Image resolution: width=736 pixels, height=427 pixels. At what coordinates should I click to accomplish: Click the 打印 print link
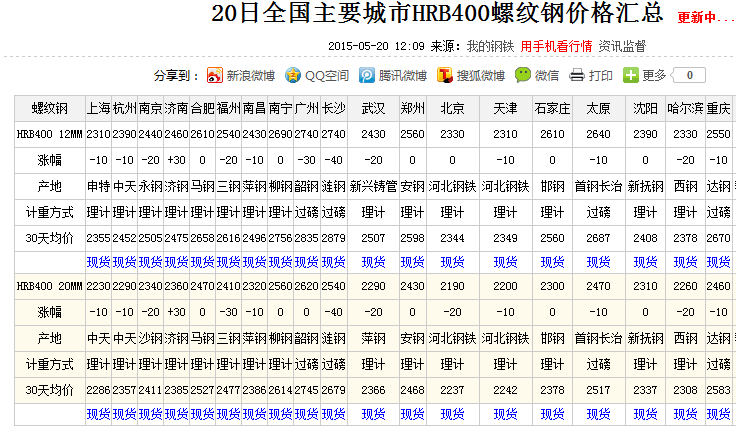click(601, 76)
